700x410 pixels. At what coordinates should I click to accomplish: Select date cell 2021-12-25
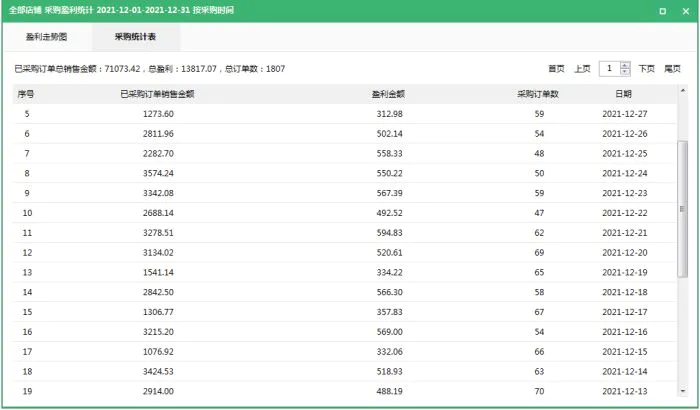point(625,154)
